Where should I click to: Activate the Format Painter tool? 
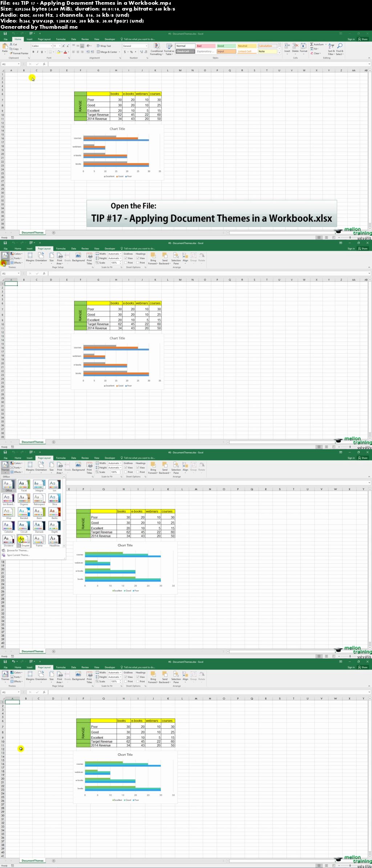[19, 53]
